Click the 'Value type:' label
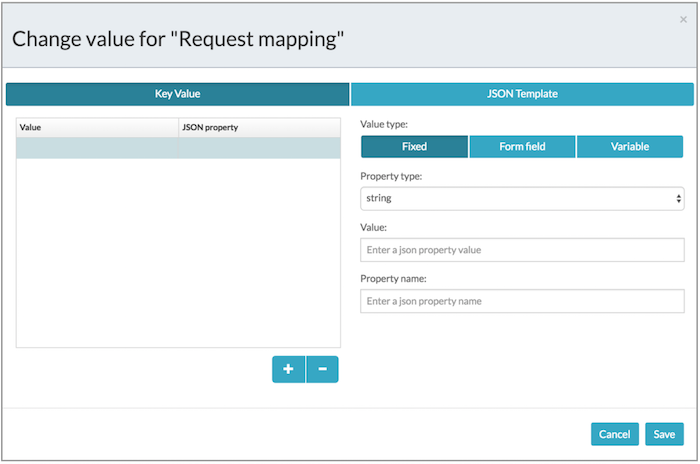The width and height of the screenshot is (700, 464). tap(385, 124)
